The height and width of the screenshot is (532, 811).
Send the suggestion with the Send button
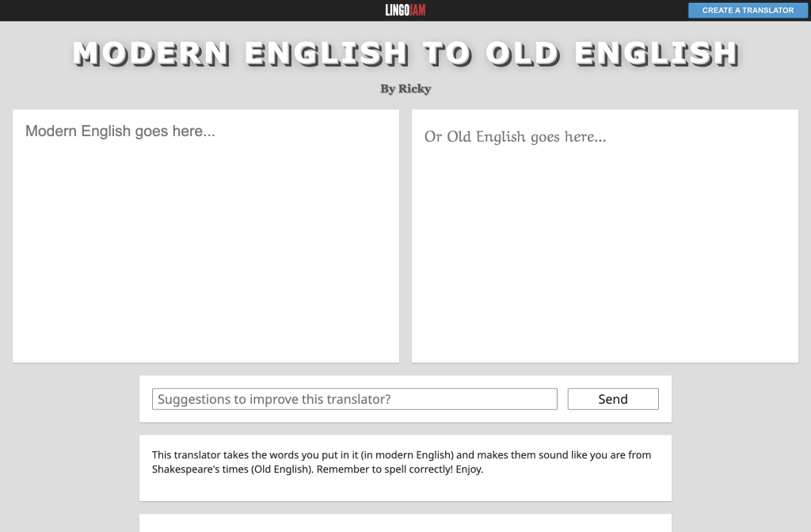click(x=612, y=399)
